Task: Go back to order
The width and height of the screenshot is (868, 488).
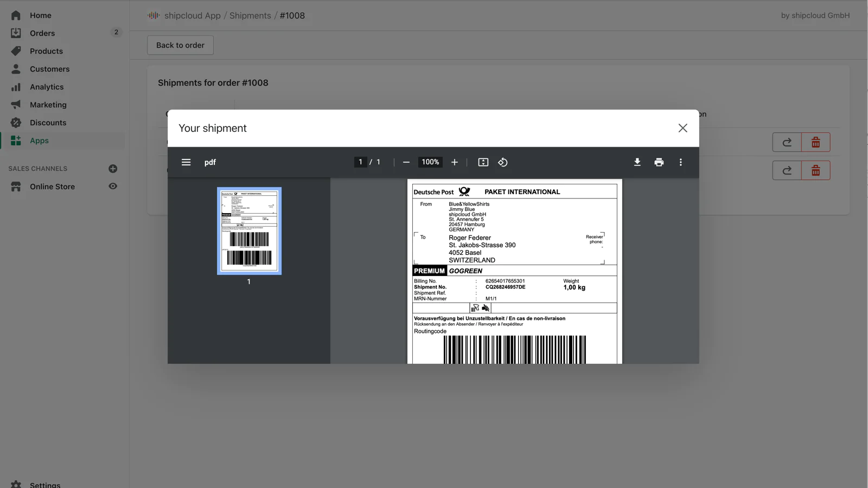Action: click(180, 45)
